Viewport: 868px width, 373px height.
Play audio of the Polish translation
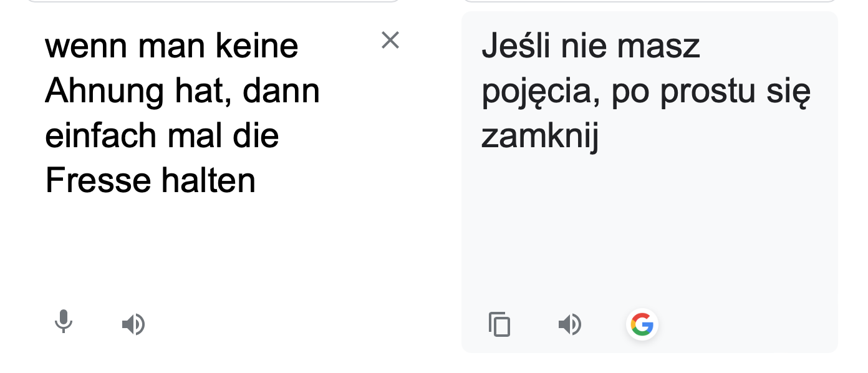tap(569, 324)
